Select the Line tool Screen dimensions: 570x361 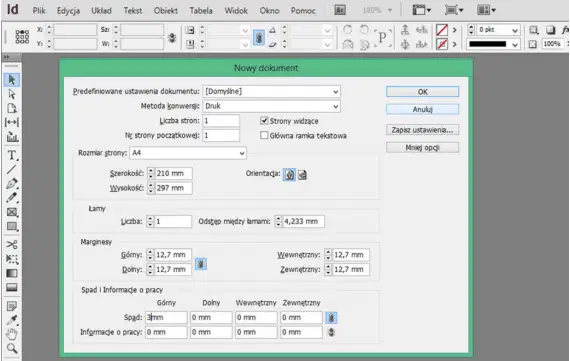pyautogui.click(x=12, y=169)
